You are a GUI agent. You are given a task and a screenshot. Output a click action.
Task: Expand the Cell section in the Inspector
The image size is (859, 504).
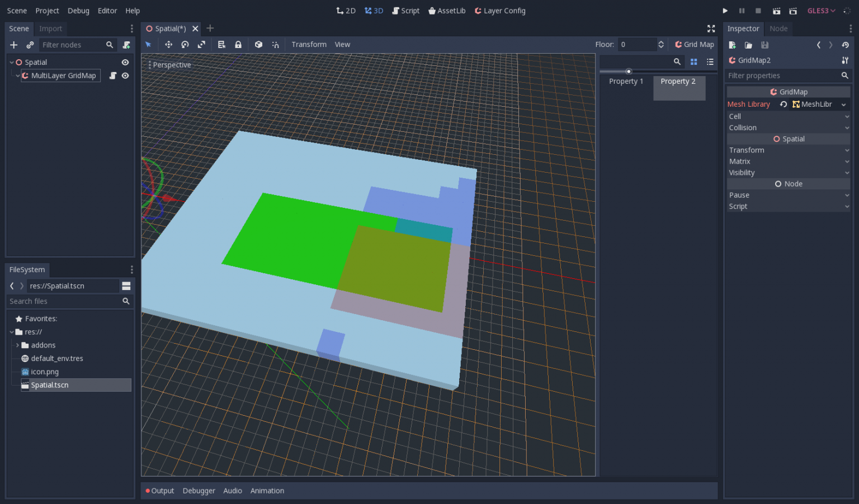[x=788, y=116]
